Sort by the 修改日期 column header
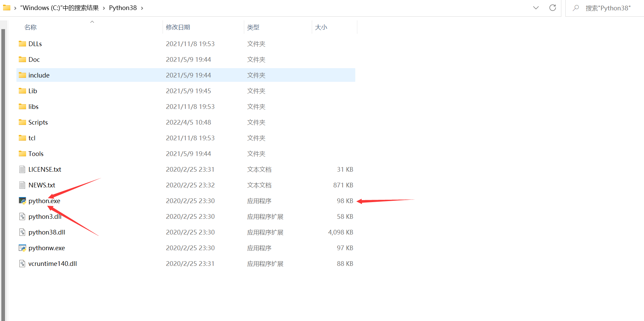644x321 pixels. pyautogui.click(x=178, y=27)
